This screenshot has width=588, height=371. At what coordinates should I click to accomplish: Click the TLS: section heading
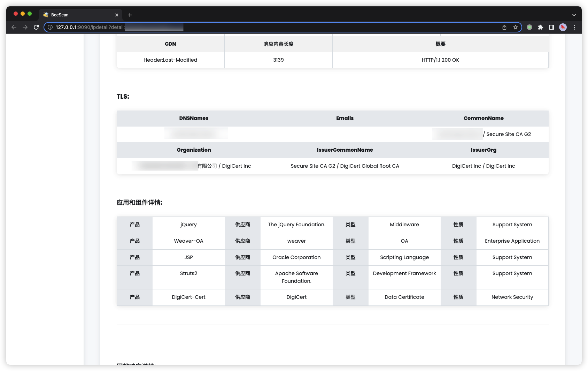pos(123,97)
